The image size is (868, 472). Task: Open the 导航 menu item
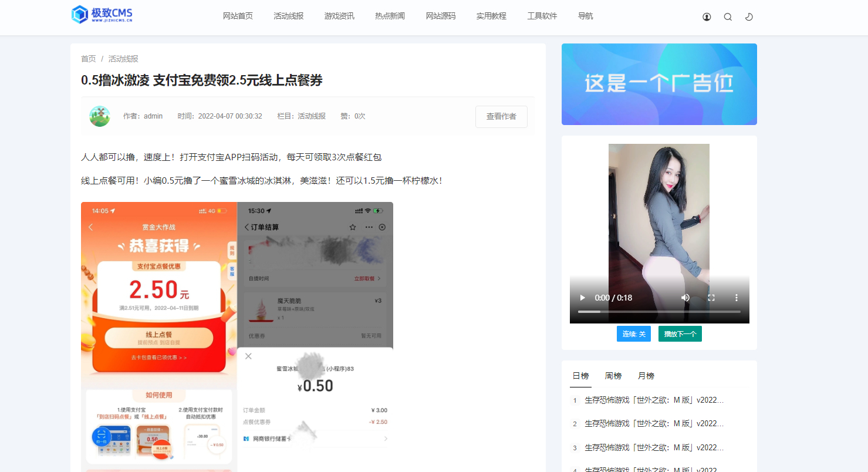point(585,16)
